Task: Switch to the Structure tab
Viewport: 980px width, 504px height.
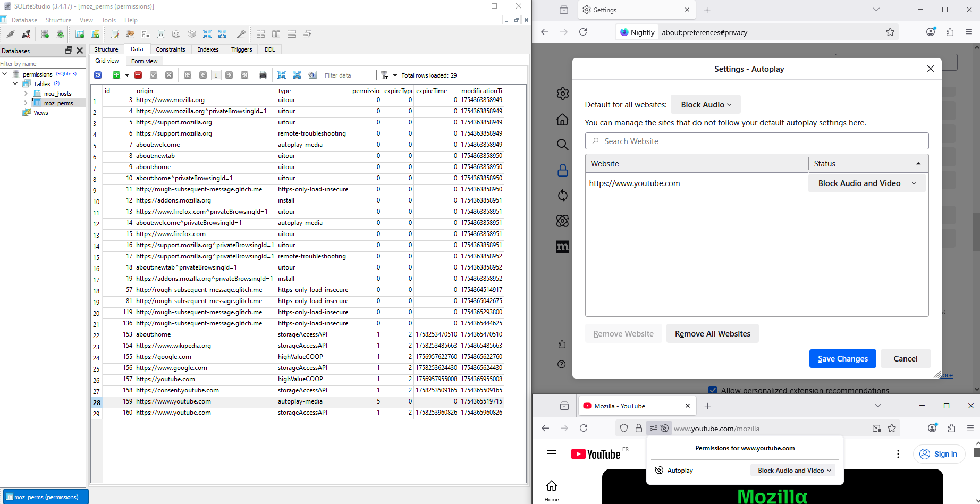Action: point(106,49)
